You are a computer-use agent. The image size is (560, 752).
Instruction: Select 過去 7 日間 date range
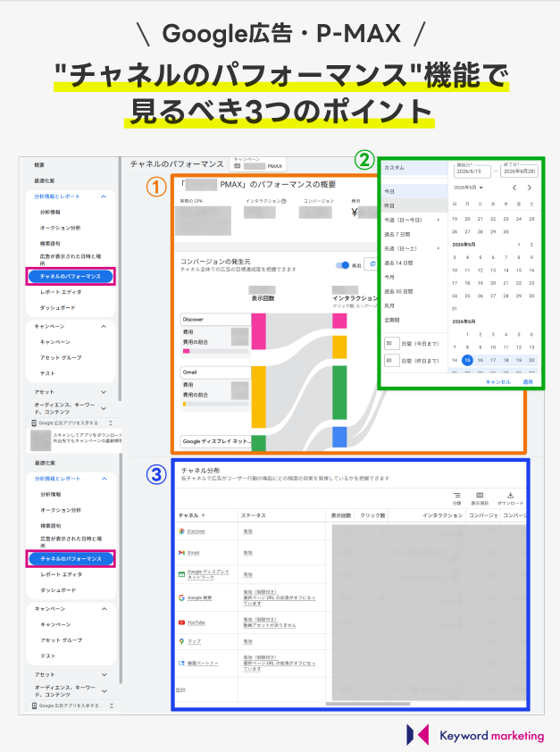click(414, 234)
